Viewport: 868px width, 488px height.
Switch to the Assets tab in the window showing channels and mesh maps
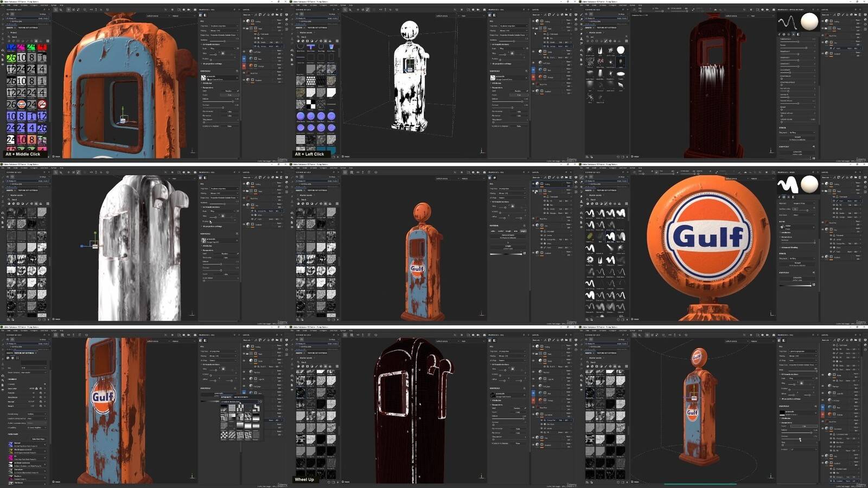[9, 353]
